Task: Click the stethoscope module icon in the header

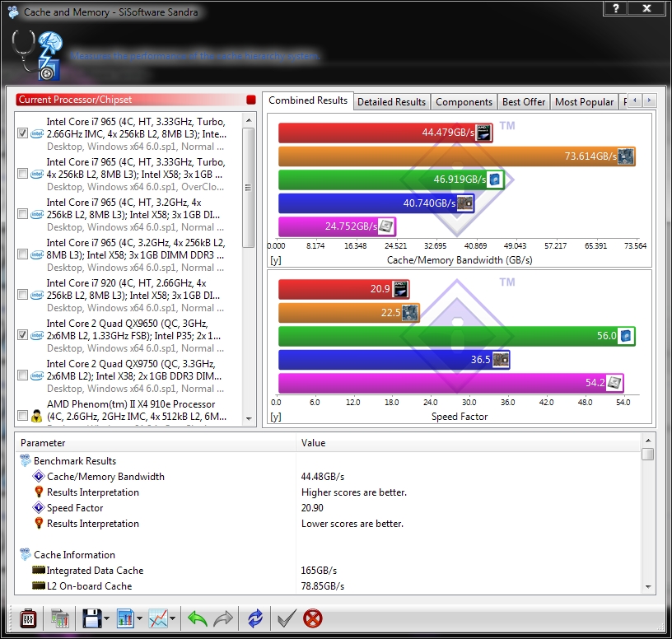Action: point(38,55)
